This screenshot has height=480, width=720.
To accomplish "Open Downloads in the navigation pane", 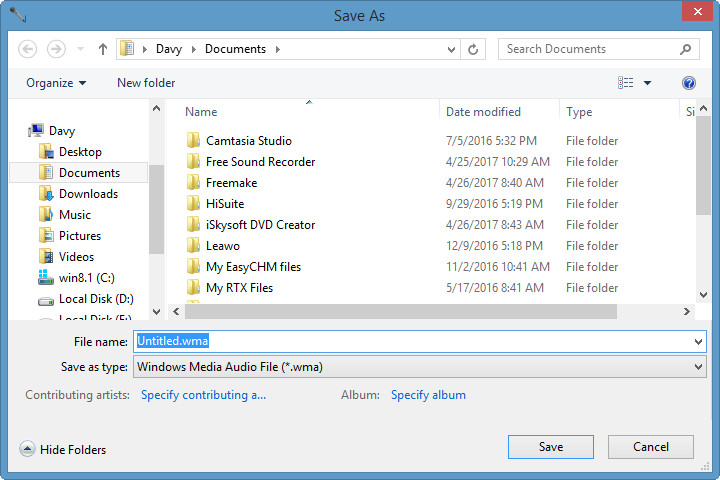I will coord(88,194).
